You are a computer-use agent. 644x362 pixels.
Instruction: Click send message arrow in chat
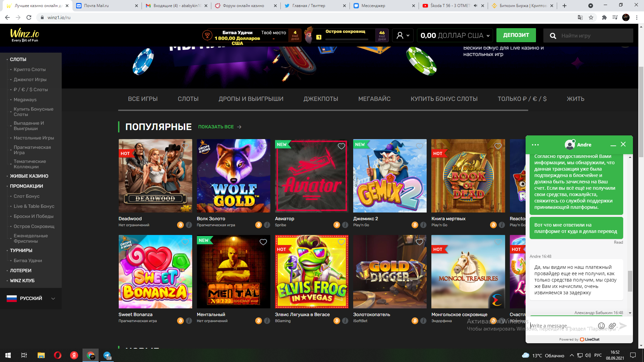pyautogui.click(x=623, y=326)
